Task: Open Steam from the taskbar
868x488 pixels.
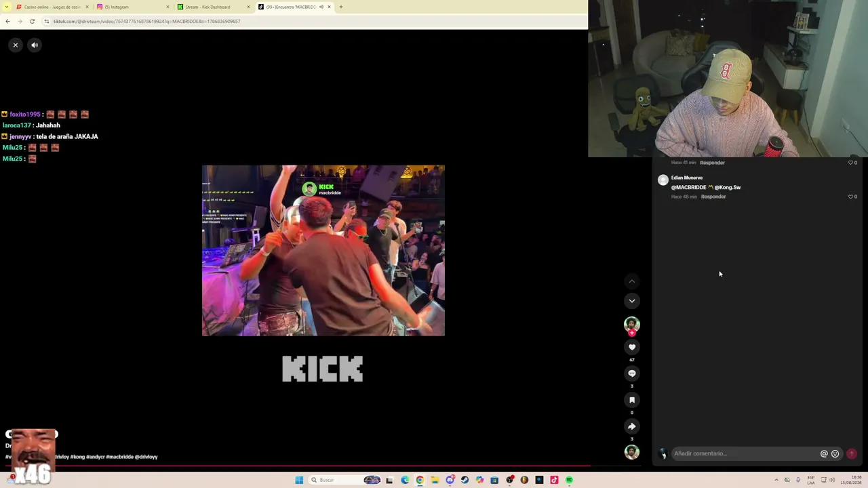Action: (x=465, y=480)
